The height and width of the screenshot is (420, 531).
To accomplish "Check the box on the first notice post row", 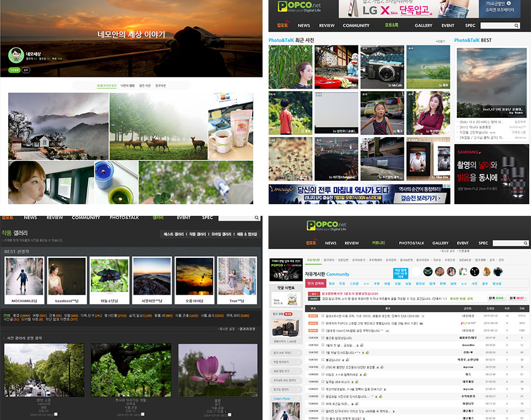I will click(x=323, y=316).
